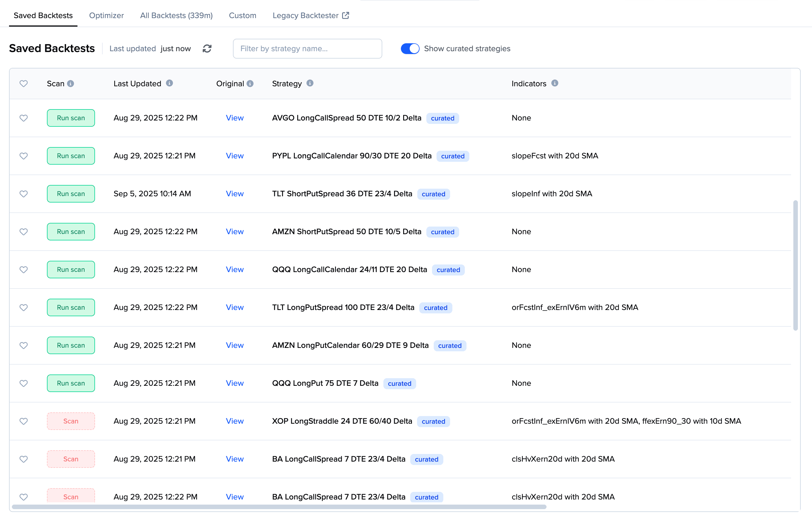
Task: Run scan for TLT ShortPutSpread
Action: (x=71, y=194)
